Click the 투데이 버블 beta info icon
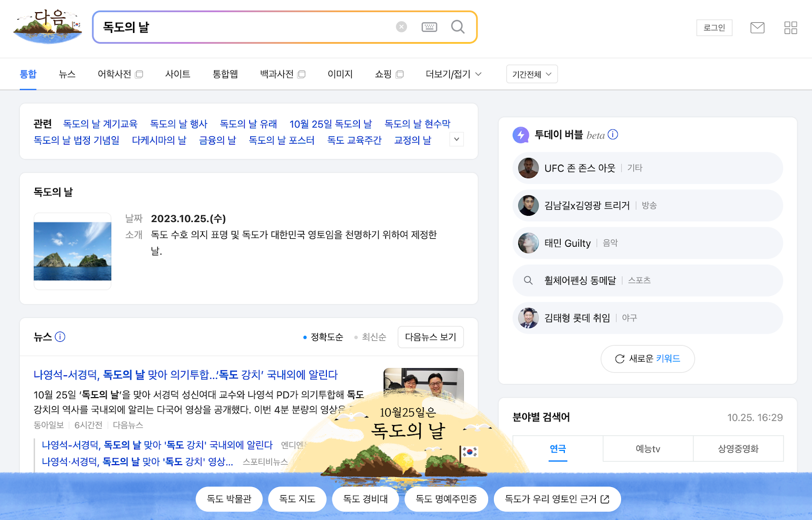 [x=613, y=135]
